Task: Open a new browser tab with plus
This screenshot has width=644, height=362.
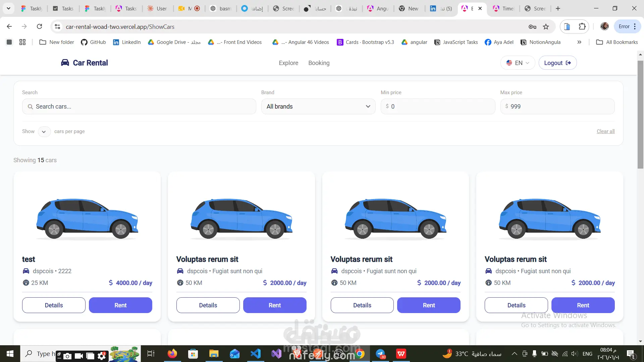Action: [x=558, y=8]
